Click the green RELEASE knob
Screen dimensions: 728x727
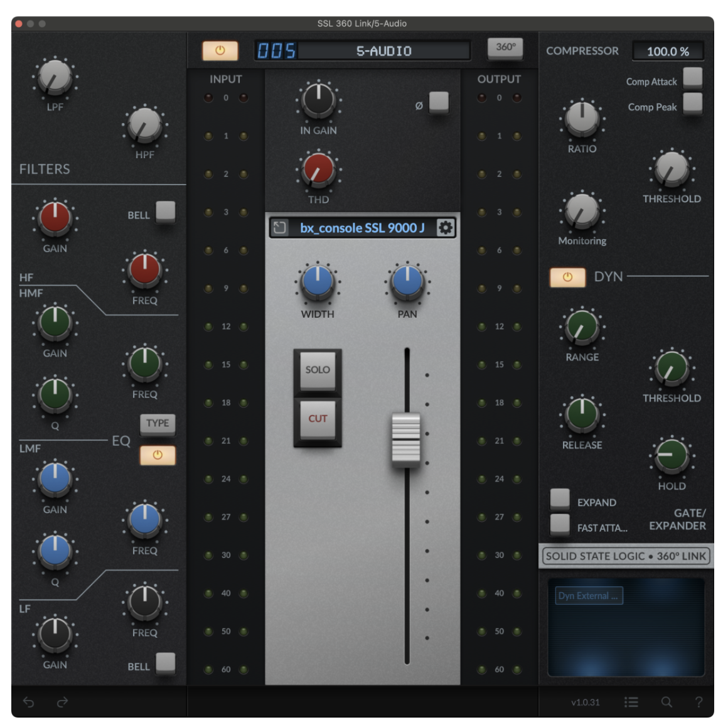coord(582,416)
